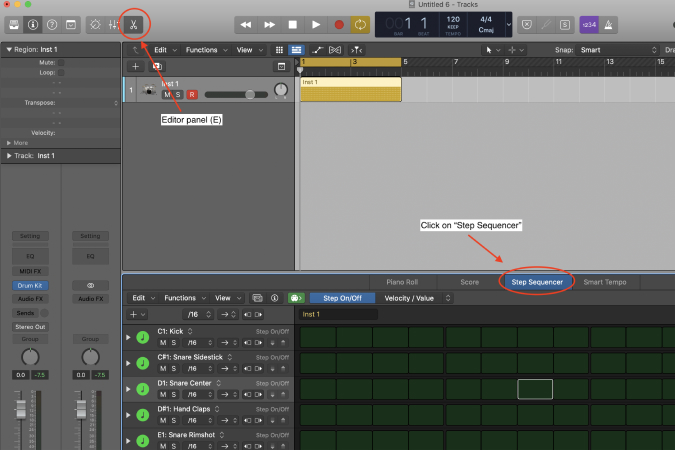Screen dimensions: 676x450
Task: Select the list view icon in Tracks
Action: pos(296,50)
